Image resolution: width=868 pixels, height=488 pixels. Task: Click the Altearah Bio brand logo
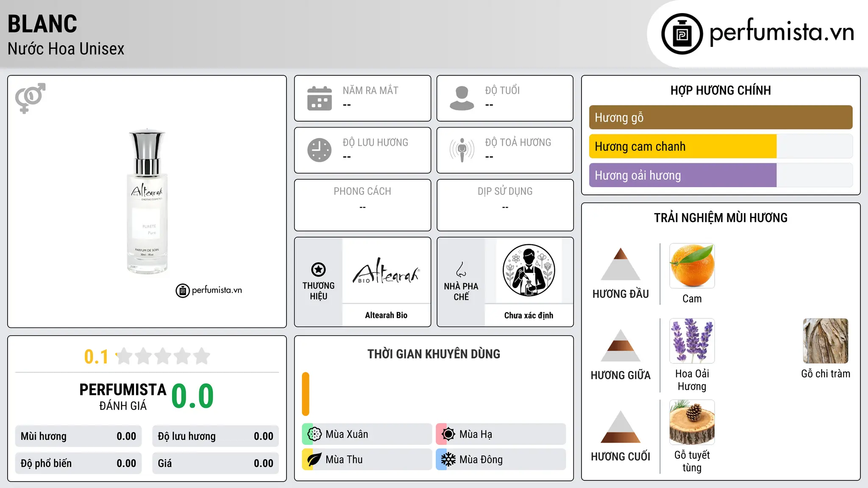tap(386, 271)
